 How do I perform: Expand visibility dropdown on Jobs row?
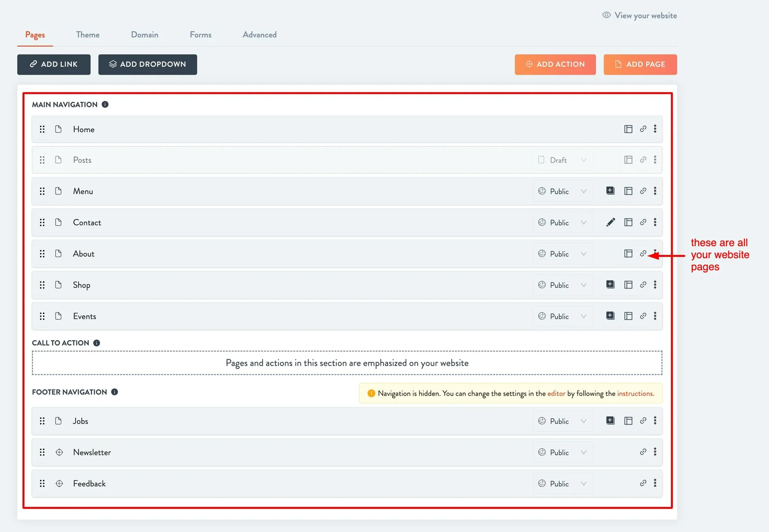click(x=562, y=421)
